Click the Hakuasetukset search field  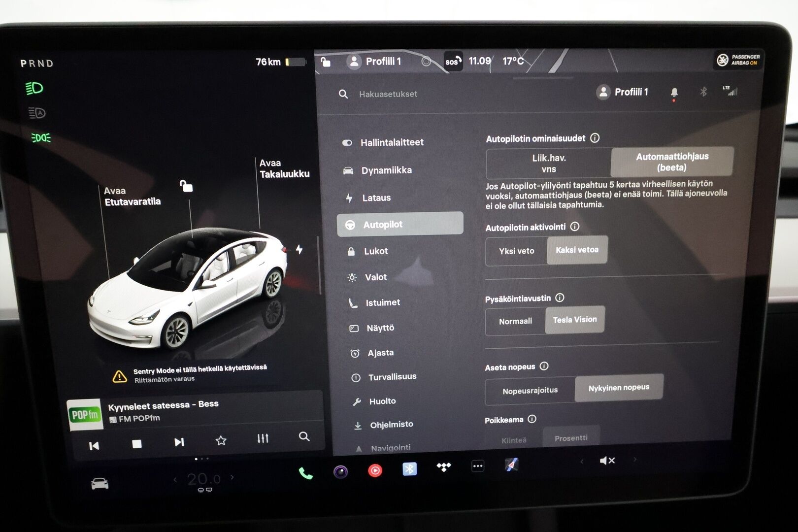click(388, 94)
